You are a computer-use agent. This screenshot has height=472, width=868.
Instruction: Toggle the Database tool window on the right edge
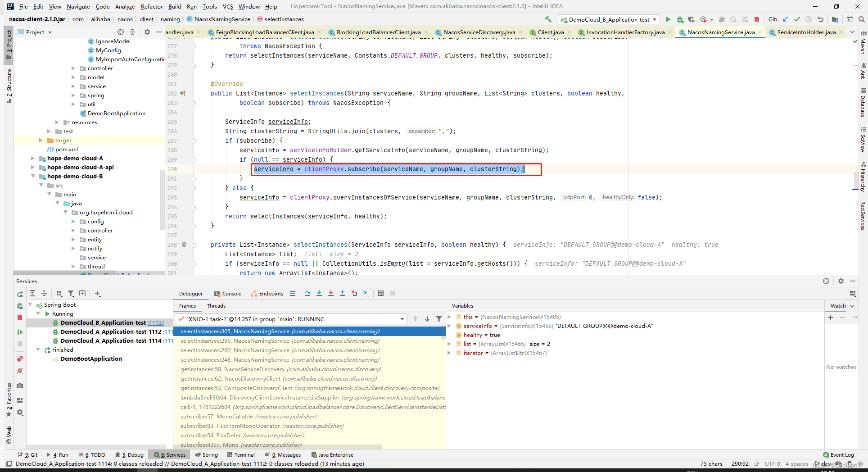(x=863, y=103)
